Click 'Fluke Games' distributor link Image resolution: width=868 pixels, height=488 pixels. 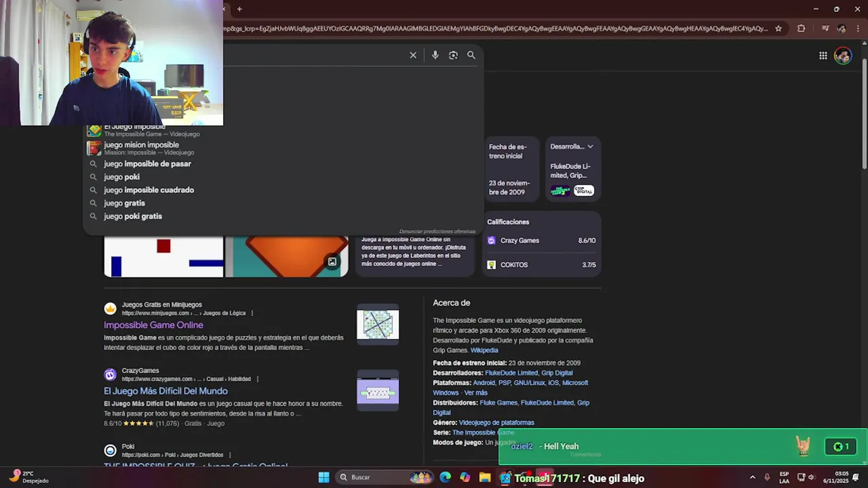(498, 403)
